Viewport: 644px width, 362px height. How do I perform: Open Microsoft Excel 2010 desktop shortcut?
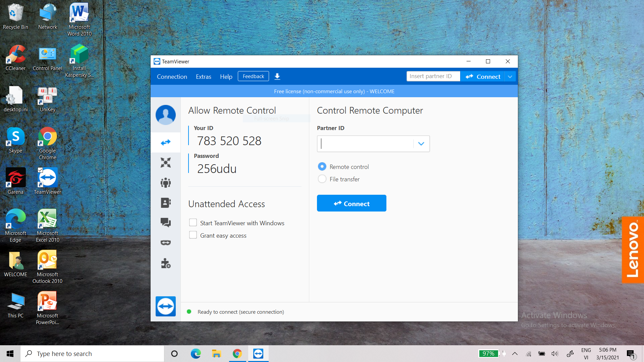(x=47, y=226)
